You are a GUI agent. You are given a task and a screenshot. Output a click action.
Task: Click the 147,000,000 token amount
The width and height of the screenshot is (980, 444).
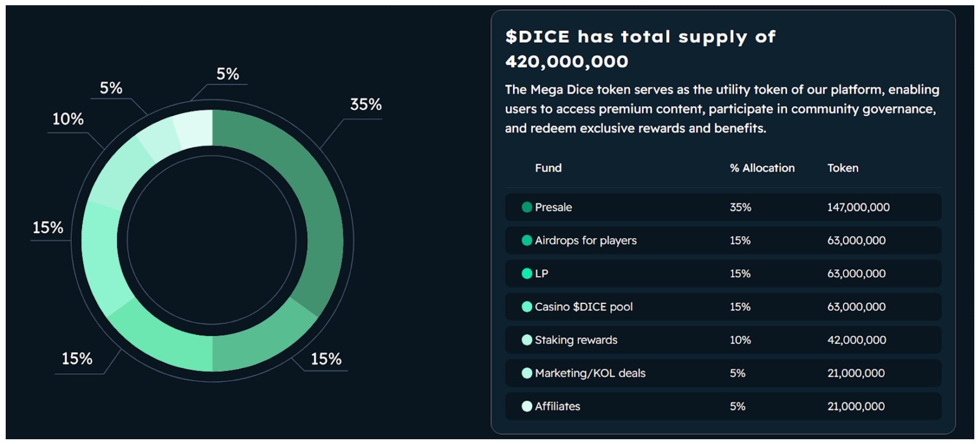click(x=858, y=207)
